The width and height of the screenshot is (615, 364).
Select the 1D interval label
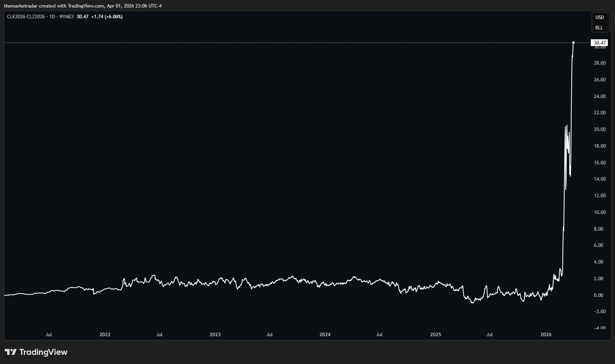pos(52,17)
